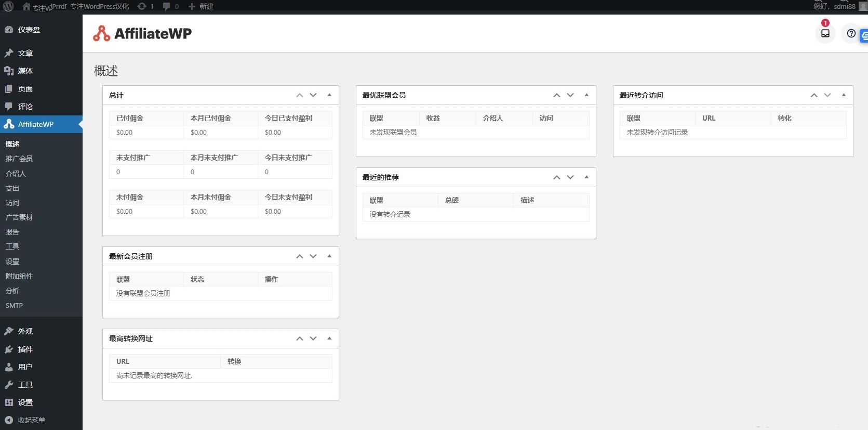Collapse the 最近的推荐 panel
868x430 pixels.
[586, 177]
